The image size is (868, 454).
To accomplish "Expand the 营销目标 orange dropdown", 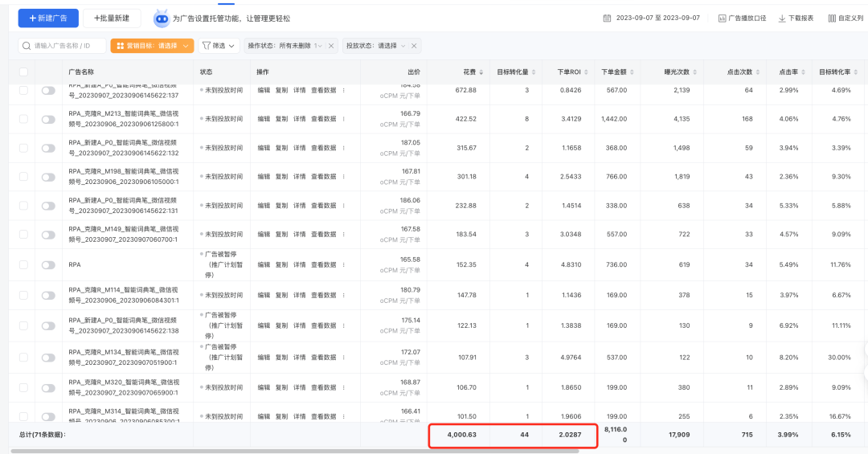I will coord(152,46).
